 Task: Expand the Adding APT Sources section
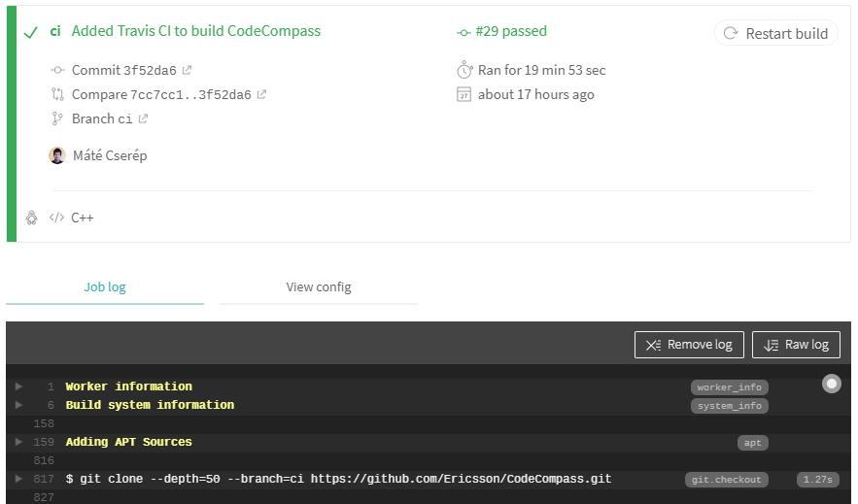[18, 442]
